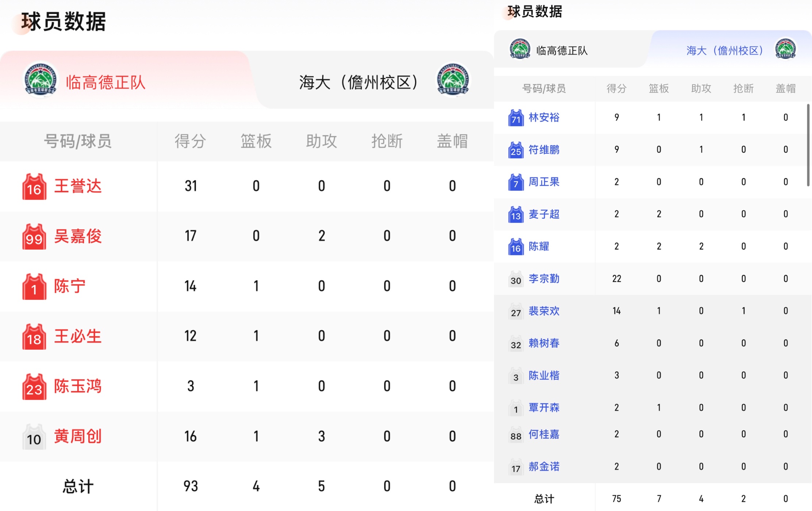Click gray jersey icon number 10
This screenshot has width=812, height=511.
pyautogui.click(x=34, y=437)
